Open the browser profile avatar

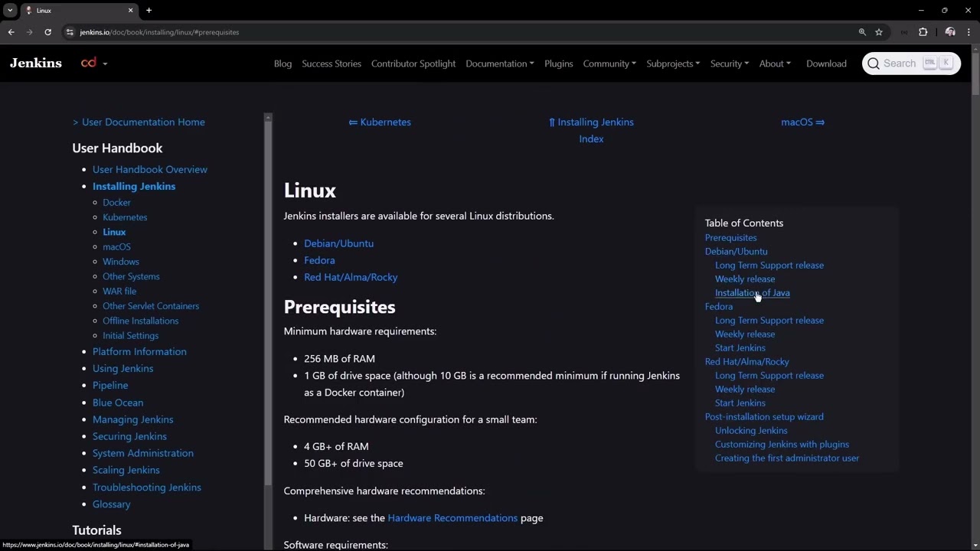tap(950, 32)
